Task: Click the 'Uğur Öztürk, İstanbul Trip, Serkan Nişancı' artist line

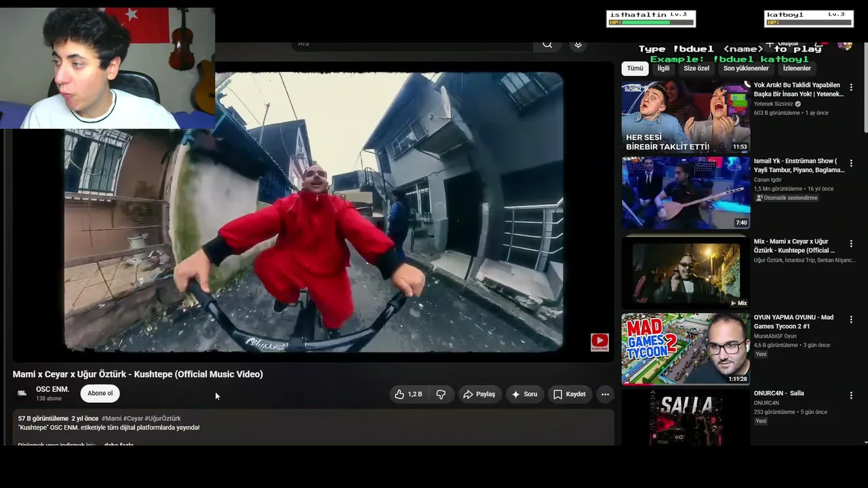Action: pos(805,260)
